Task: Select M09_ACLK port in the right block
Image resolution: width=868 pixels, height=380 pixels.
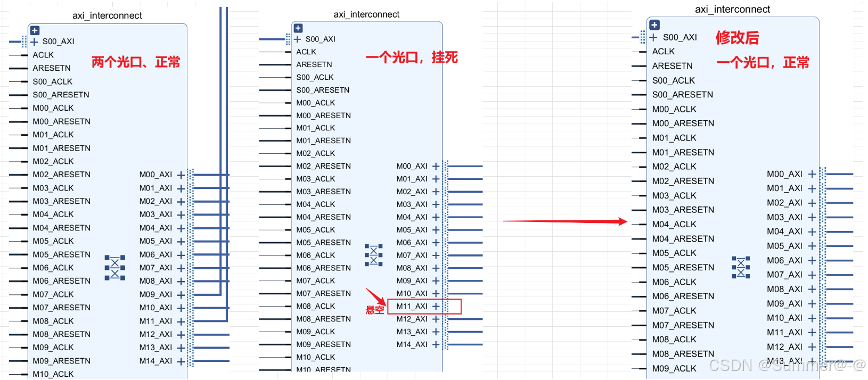Action: point(674,368)
